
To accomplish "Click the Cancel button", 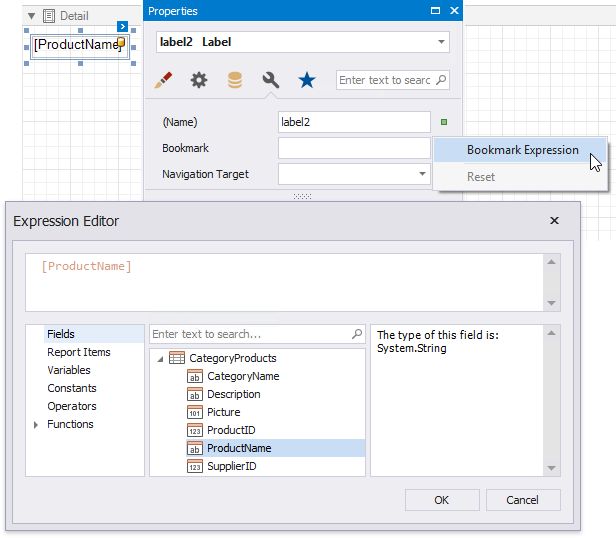I will [522, 500].
